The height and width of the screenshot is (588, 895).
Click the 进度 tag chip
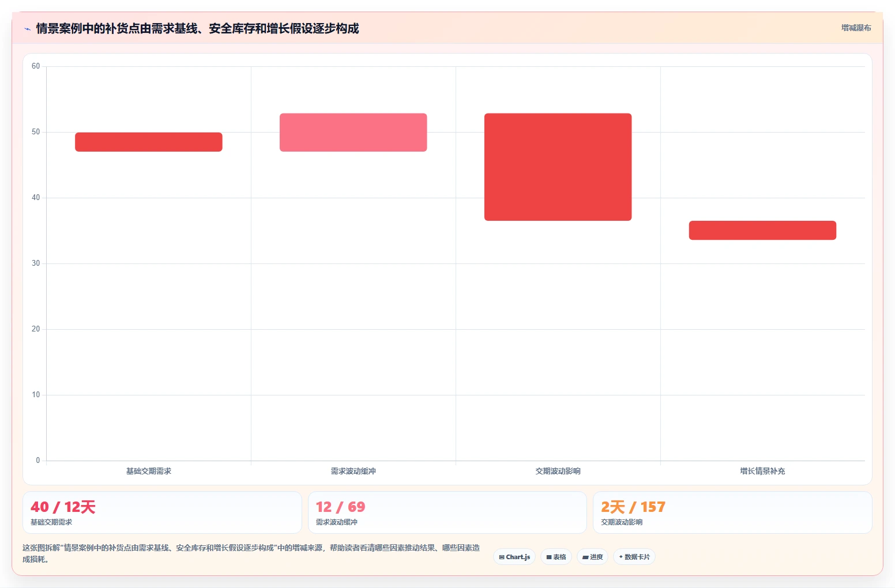point(592,557)
